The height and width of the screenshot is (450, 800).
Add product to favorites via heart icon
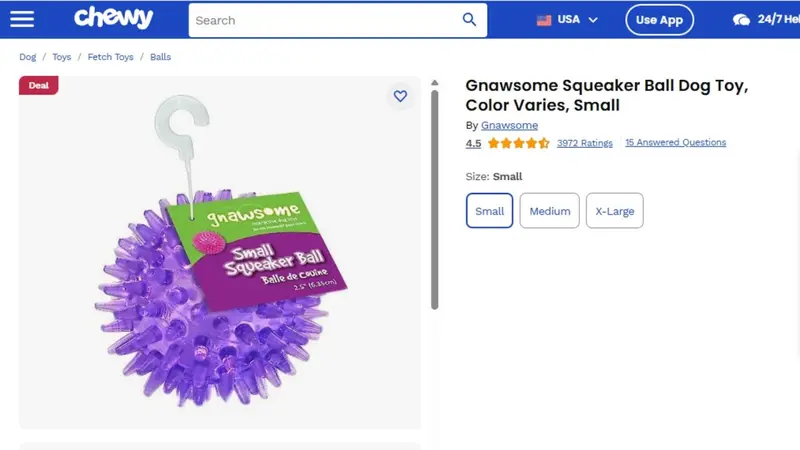click(x=400, y=96)
